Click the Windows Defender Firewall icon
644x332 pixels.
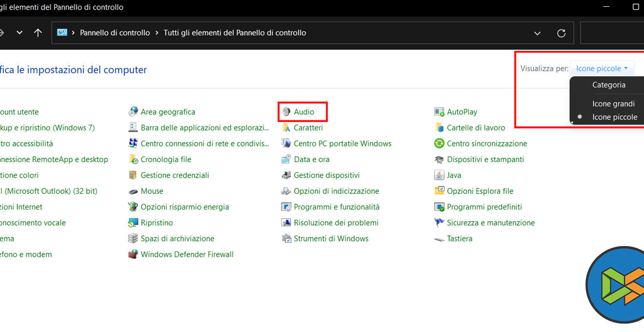point(133,254)
